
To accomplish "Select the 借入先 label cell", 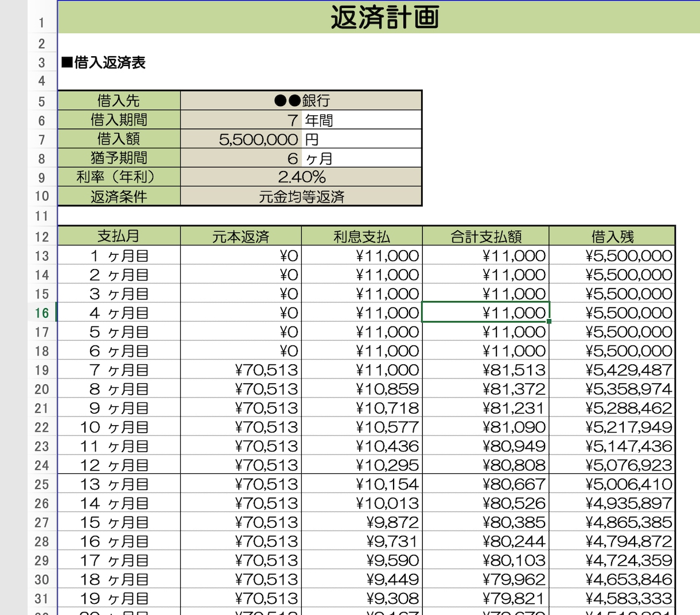I will [119, 100].
